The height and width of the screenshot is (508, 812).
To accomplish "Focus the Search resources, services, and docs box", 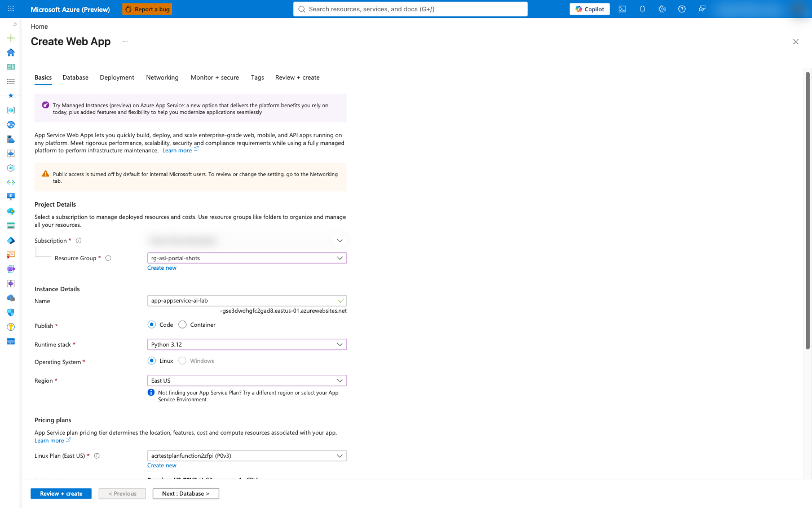I will 411,9.
